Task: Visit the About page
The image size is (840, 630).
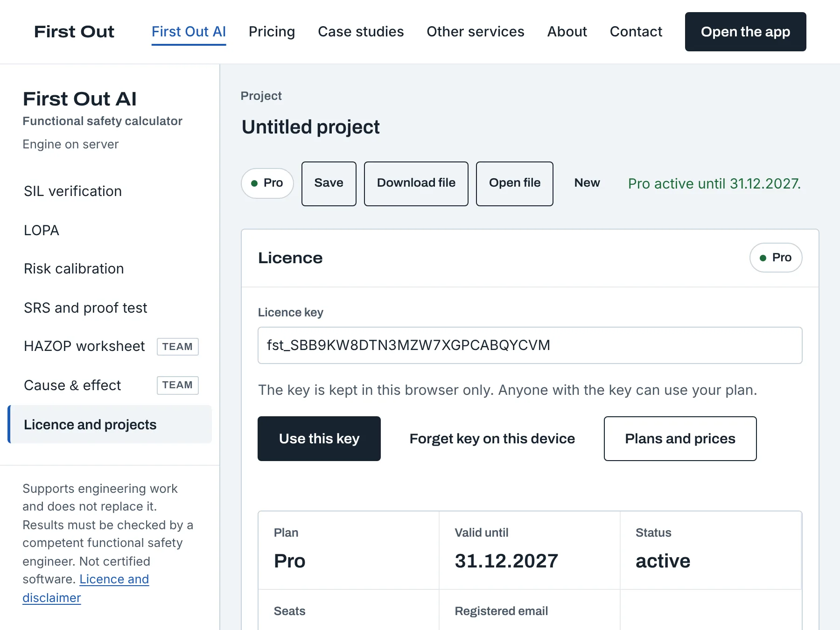Action: click(x=567, y=32)
